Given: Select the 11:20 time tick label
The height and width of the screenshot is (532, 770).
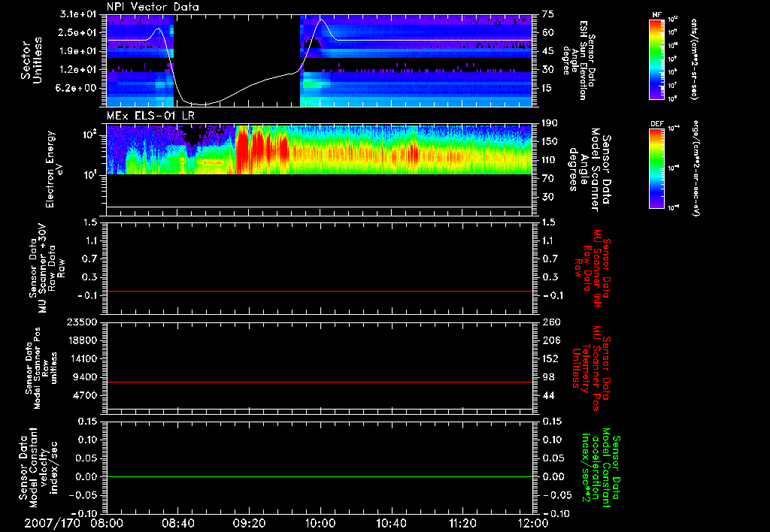Looking at the screenshot, I should click(462, 523).
